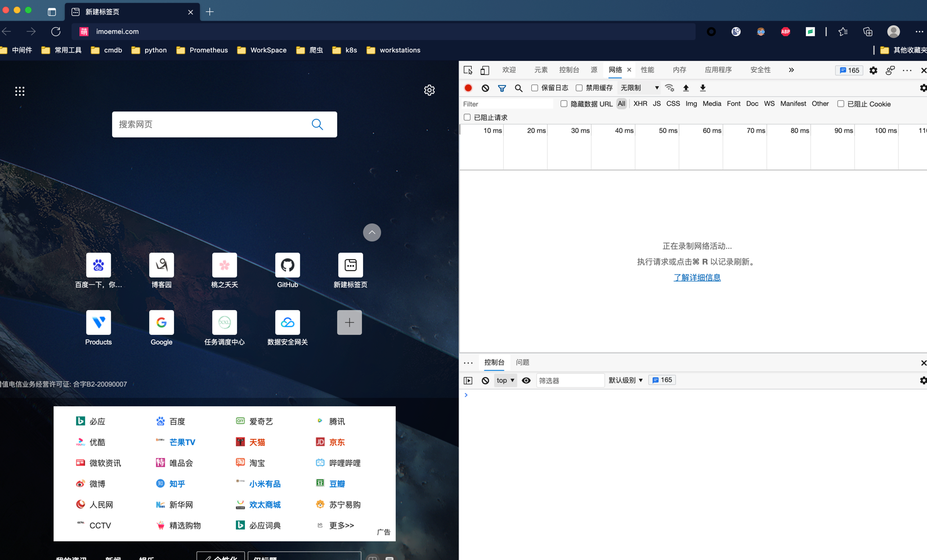
Task: Expand 其他收藏夹 bookmarks folder
Action: coord(903,50)
